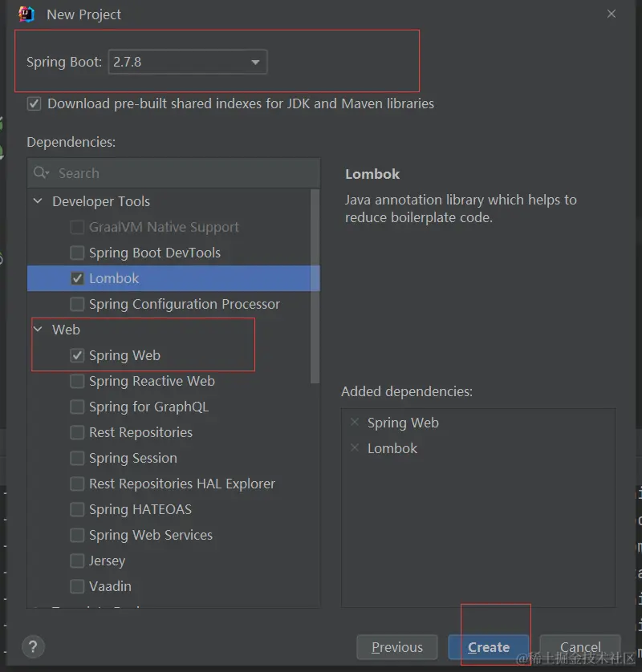Check the Rest Repositories checkbox
Viewport: 642px width, 672px height.
coord(77,432)
